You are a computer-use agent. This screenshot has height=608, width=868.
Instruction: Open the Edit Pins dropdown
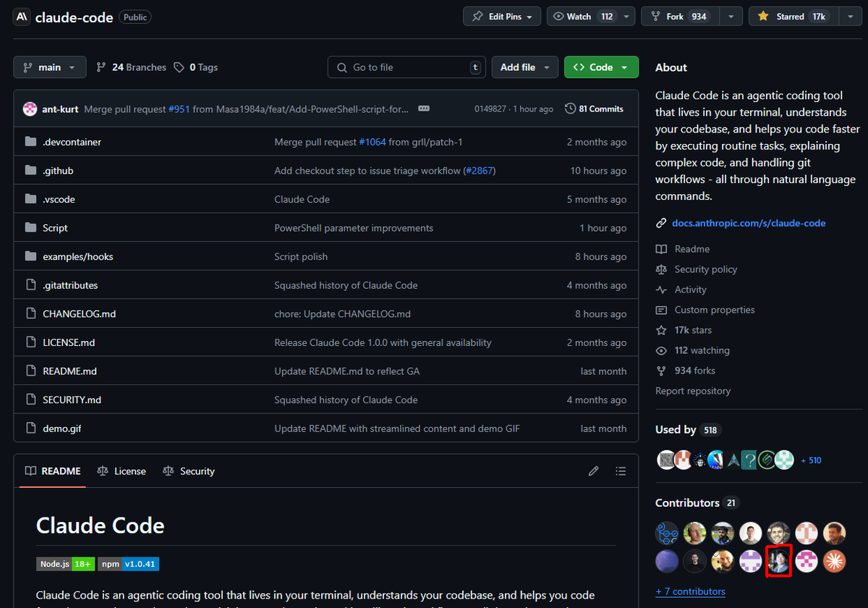point(503,17)
